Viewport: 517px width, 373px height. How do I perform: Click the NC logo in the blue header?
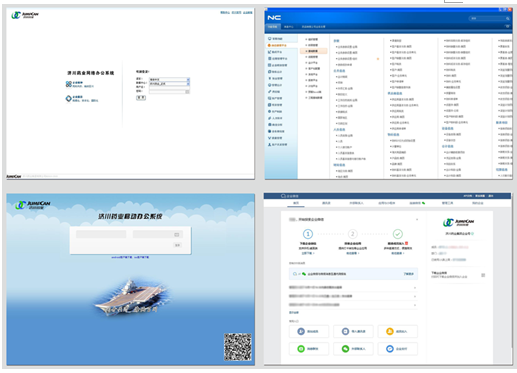pyautogui.click(x=274, y=18)
